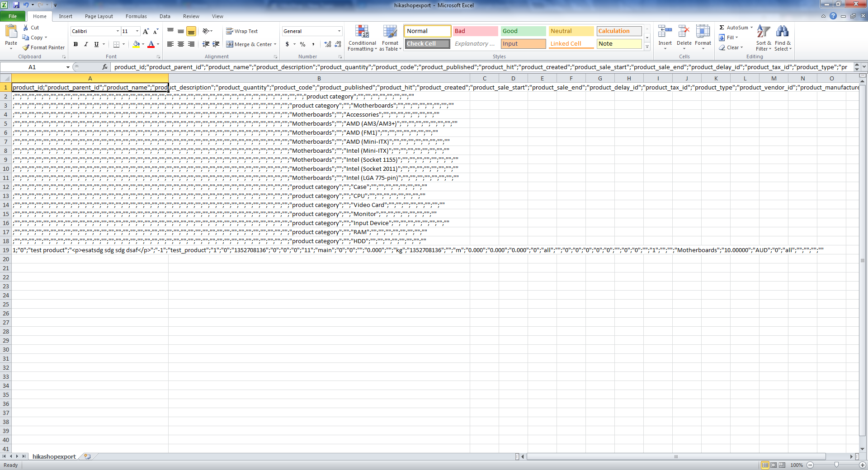Viewport: 868px width, 470px height.
Task: Toggle middle vertical alignment
Action: tap(181, 31)
